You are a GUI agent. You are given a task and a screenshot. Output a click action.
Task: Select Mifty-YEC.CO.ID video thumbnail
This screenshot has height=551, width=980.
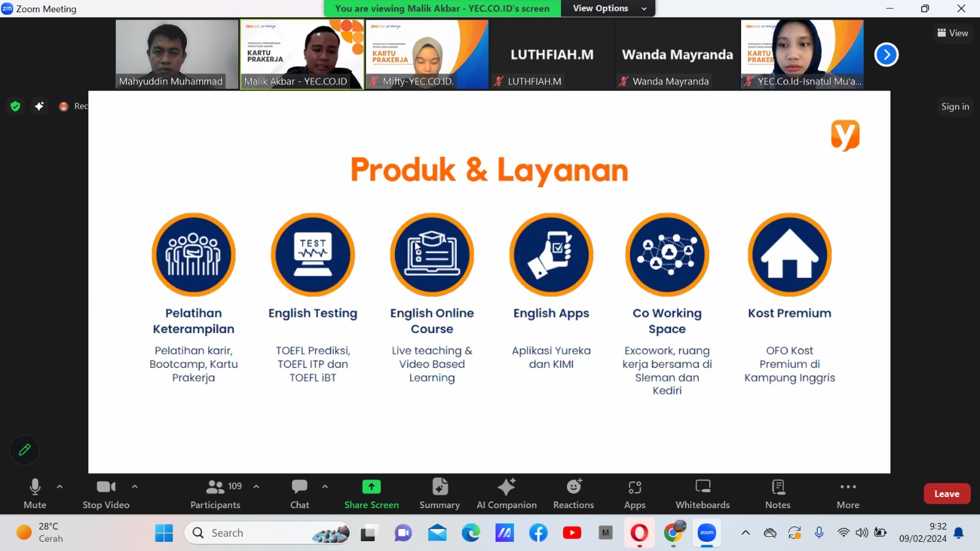(x=427, y=54)
